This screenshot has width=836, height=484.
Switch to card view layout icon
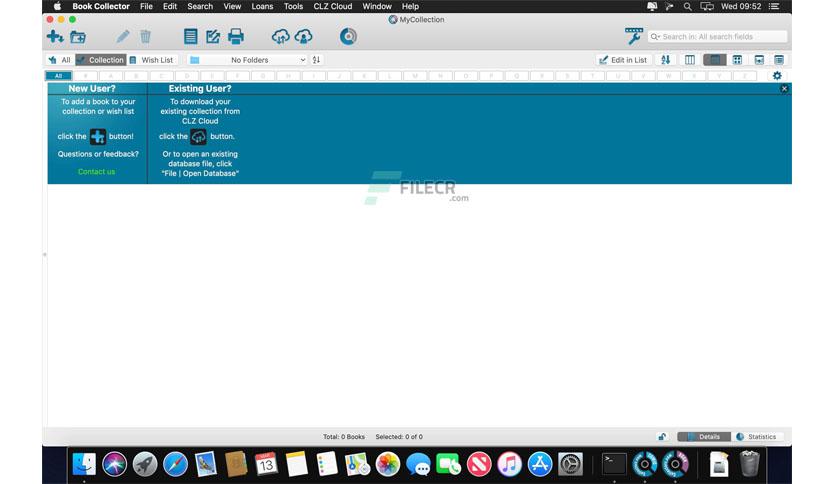pos(759,60)
